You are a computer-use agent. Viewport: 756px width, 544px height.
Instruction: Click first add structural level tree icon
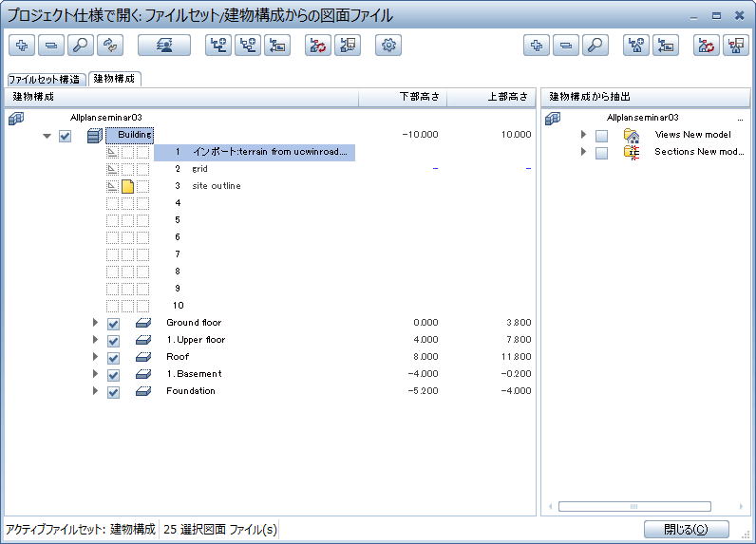(x=218, y=46)
